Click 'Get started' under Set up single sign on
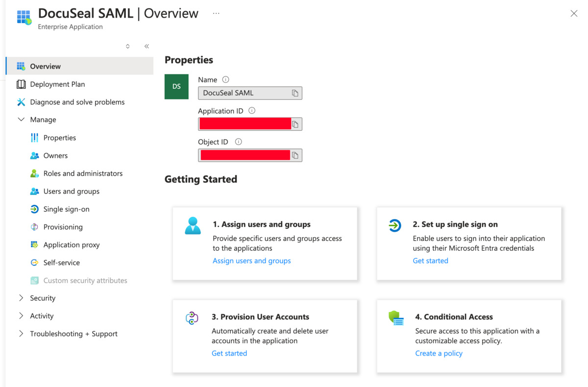 (x=430, y=261)
